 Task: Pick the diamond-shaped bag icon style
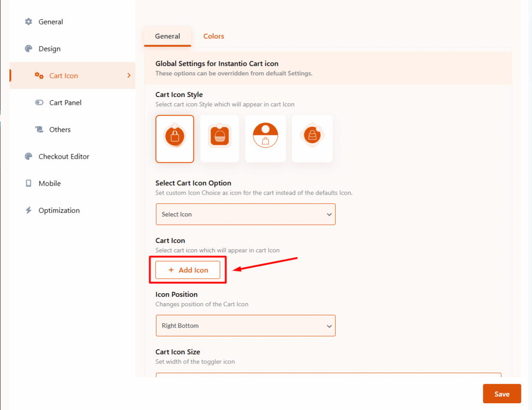[312, 139]
